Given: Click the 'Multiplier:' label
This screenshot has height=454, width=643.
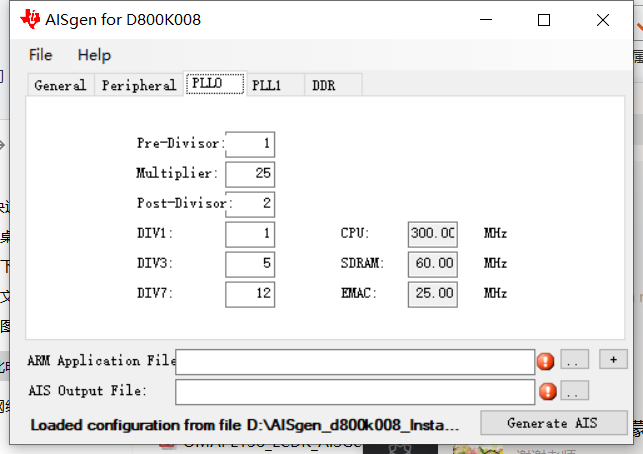Looking at the screenshot, I should 177,173.
